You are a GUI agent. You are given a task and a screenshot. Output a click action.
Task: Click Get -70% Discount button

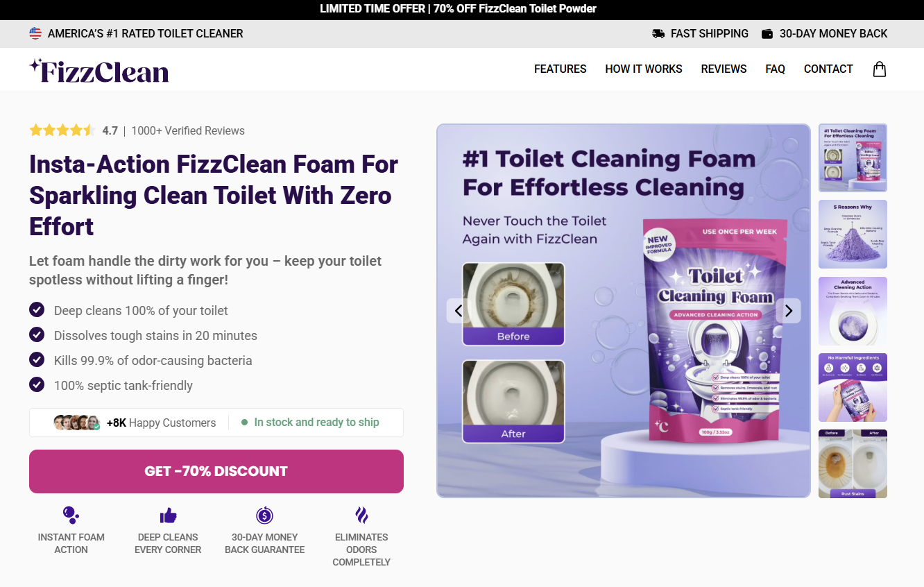216,471
